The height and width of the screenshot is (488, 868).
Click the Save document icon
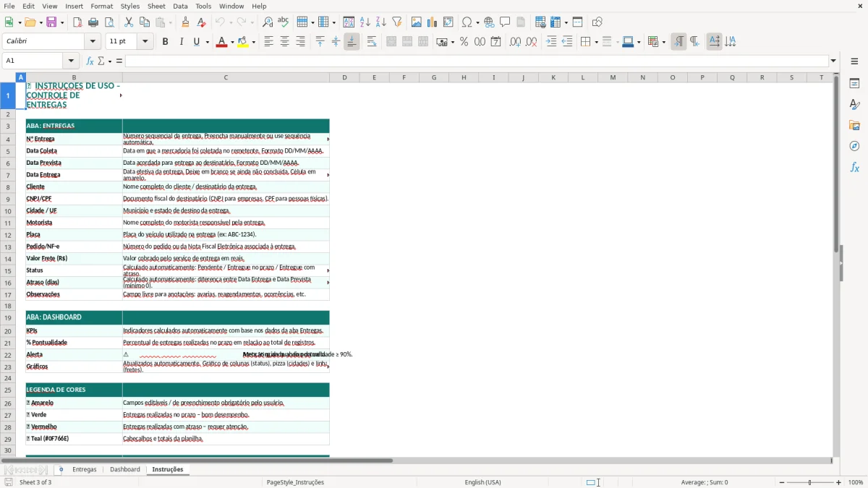point(51,22)
